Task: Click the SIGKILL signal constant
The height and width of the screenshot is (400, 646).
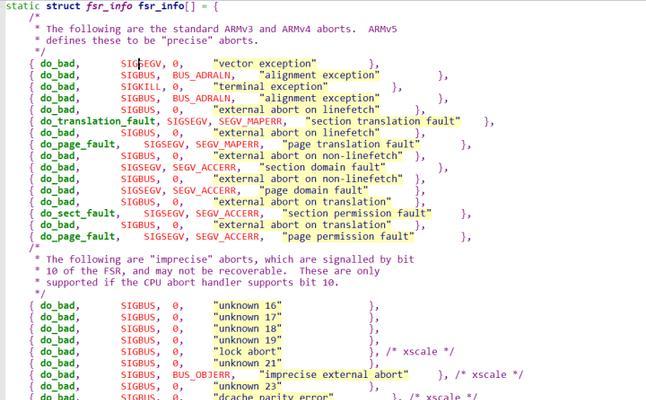Action: tap(140, 86)
